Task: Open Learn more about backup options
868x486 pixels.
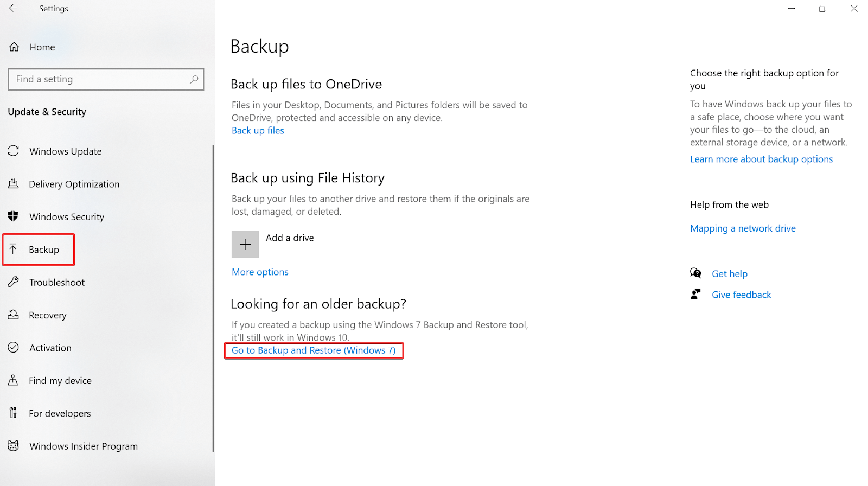Action: click(x=761, y=159)
